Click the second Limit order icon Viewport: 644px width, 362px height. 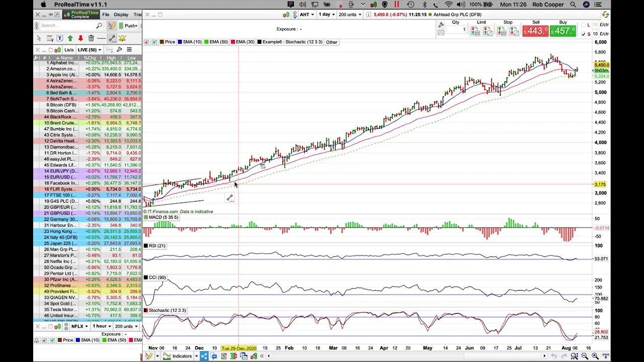coord(488,31)
